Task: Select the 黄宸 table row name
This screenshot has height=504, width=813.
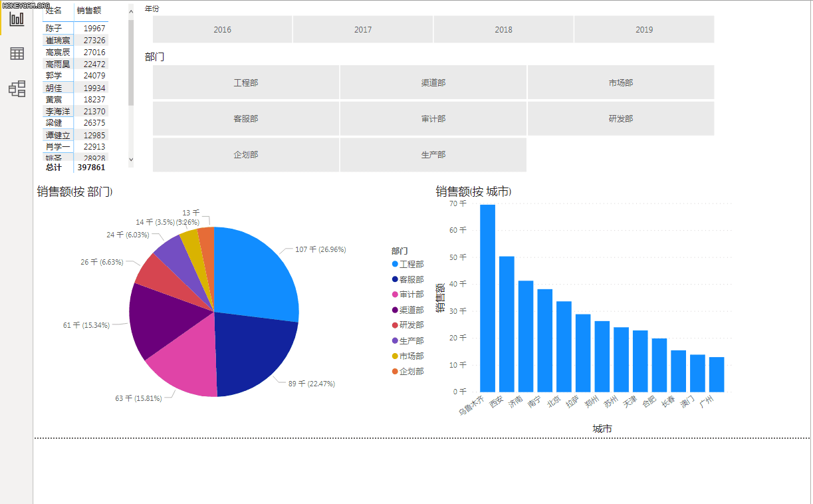Action: pyautogui.click(x=54, y=100)
